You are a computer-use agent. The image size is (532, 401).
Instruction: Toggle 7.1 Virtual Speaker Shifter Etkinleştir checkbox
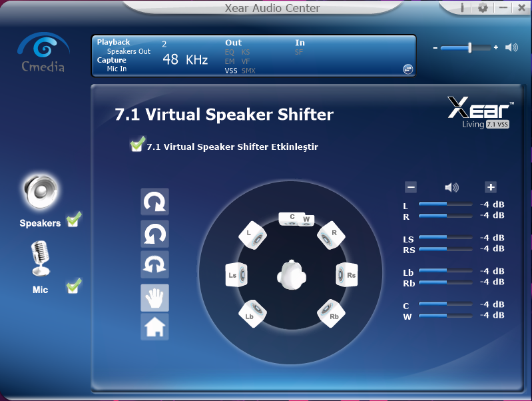point(137,145)
